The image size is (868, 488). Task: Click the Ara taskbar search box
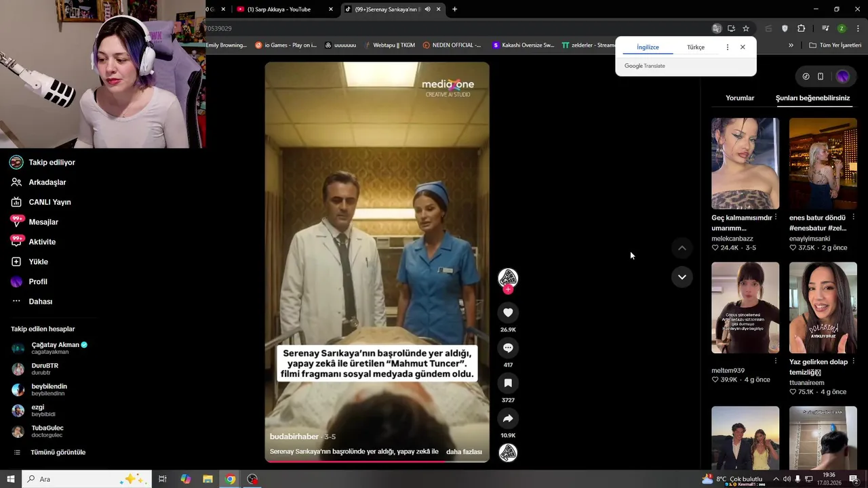click(86, 479)
